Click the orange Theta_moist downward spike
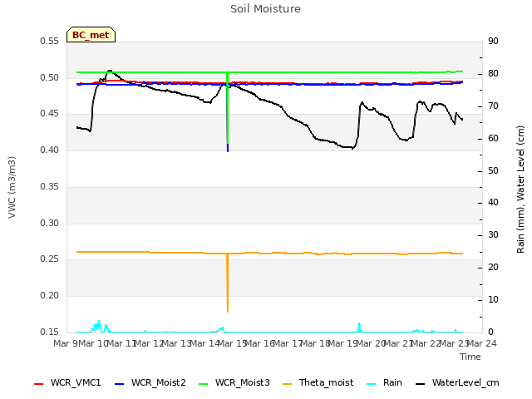This screenshot has width=532, height=399. (228, 283)
